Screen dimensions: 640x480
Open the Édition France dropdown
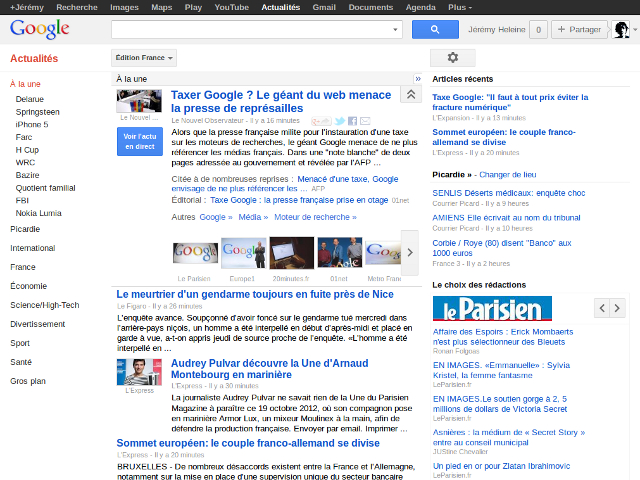coord(144,58)
